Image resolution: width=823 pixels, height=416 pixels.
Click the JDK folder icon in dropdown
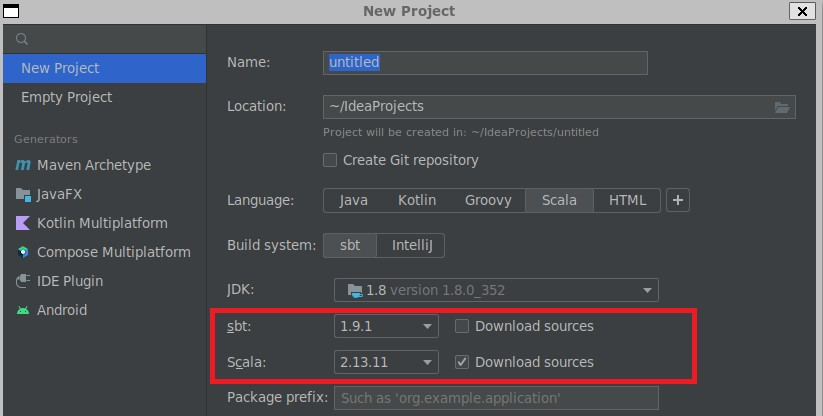coord(355,291)
